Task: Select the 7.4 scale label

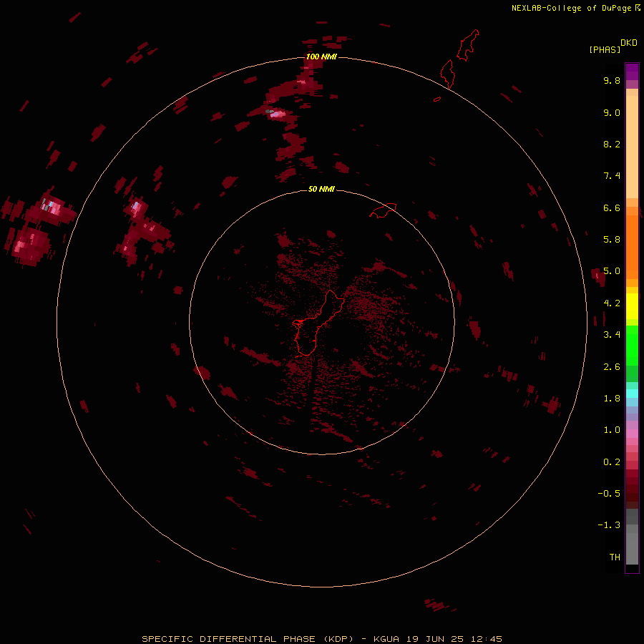Action: point(612,176)
